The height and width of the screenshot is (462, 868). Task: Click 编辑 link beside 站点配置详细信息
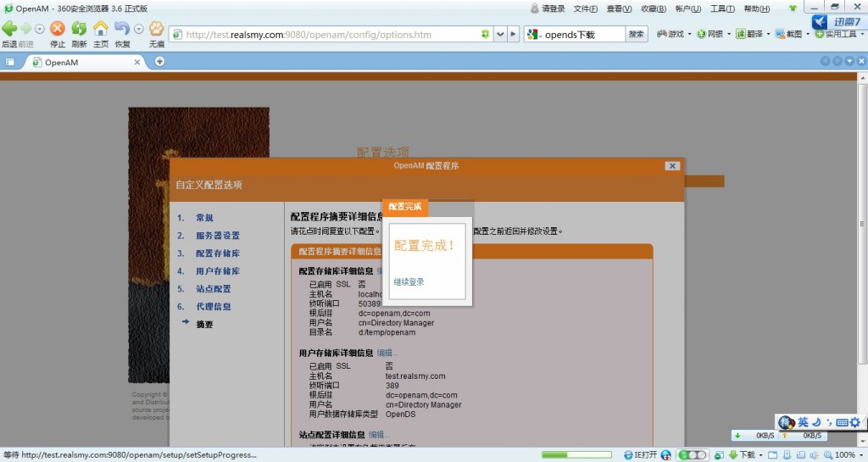[379, 434]
